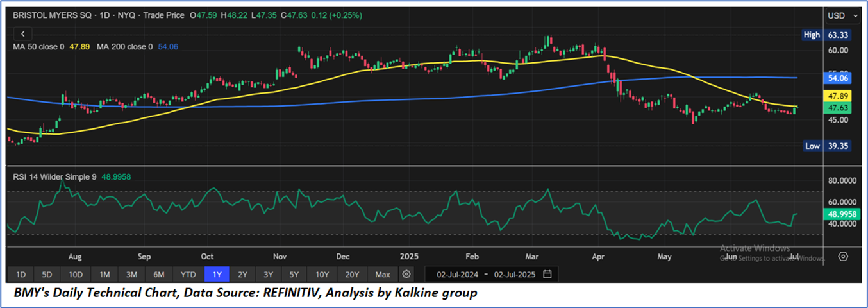
Task: Open range settings gear next to Max
Action: point(406,275)
